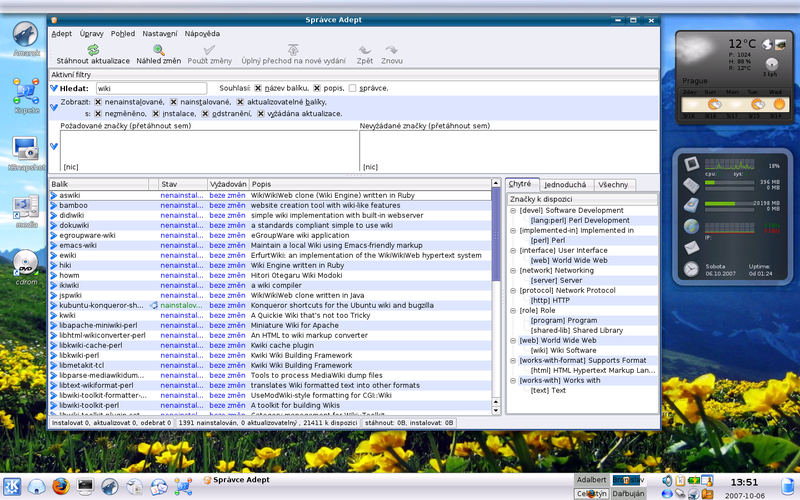800x500 pixels.
Task: Click the Zpět undo arrow
Action: (x=365, y=49)
